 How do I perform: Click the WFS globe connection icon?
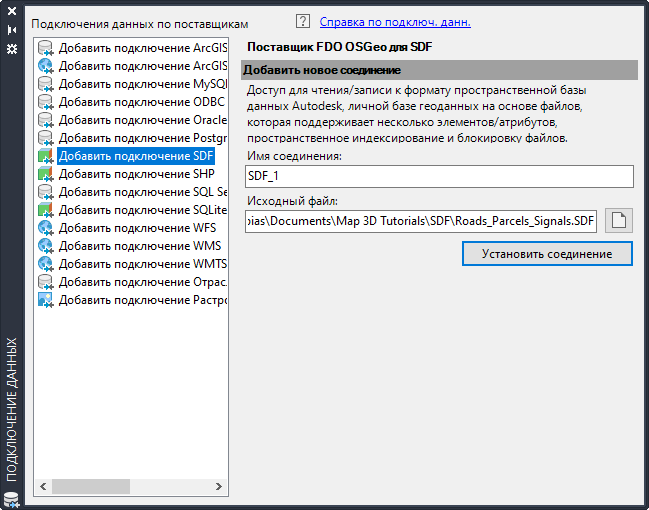(x=46, y=228)
